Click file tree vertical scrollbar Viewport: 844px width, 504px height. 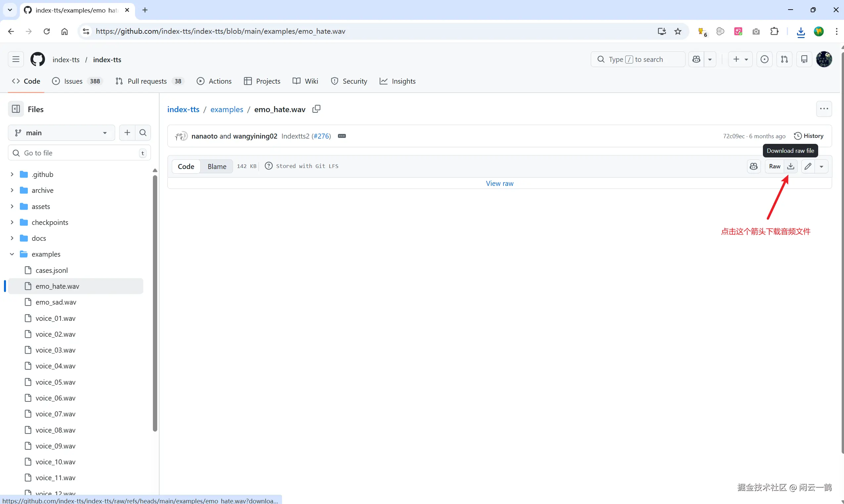tap(155, 302)
